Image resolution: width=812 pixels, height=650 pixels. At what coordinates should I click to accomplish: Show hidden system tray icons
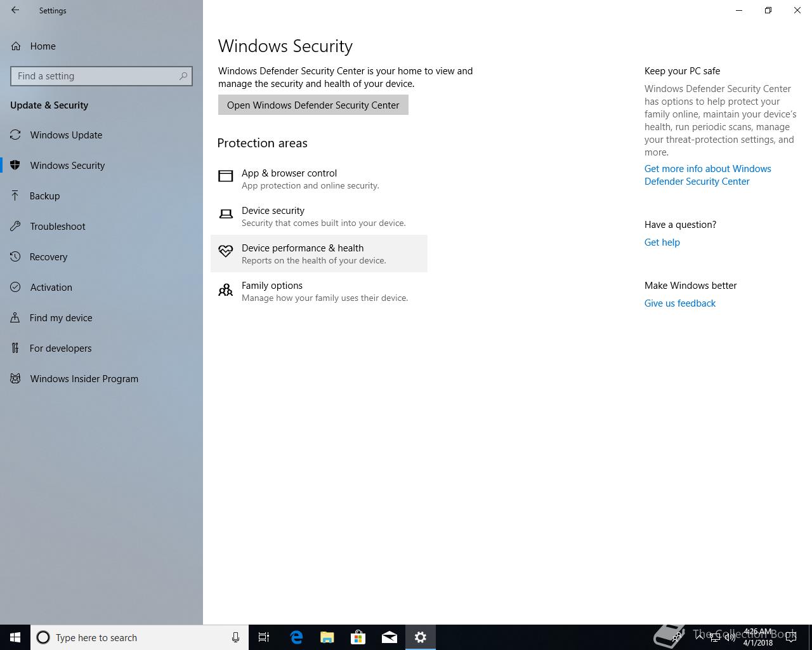pyautogui.click(x=700, y=637)
